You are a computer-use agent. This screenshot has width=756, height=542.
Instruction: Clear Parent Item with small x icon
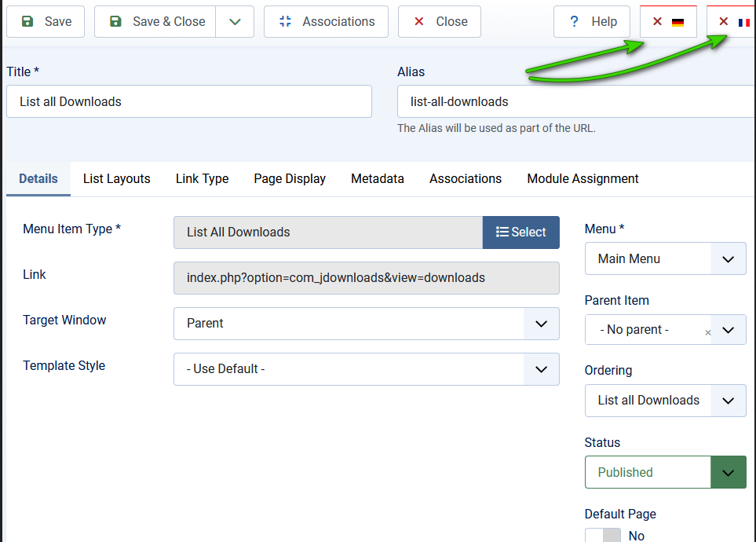coord(707,332)
